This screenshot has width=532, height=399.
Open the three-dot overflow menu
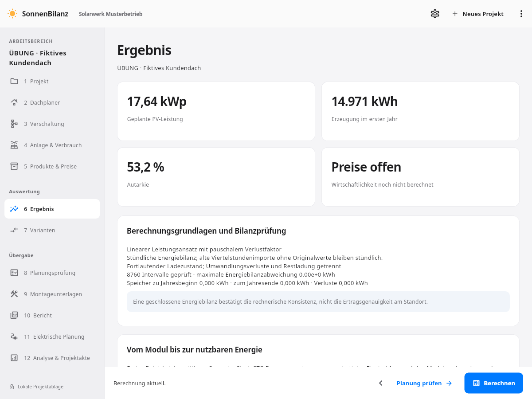[521, 14]
